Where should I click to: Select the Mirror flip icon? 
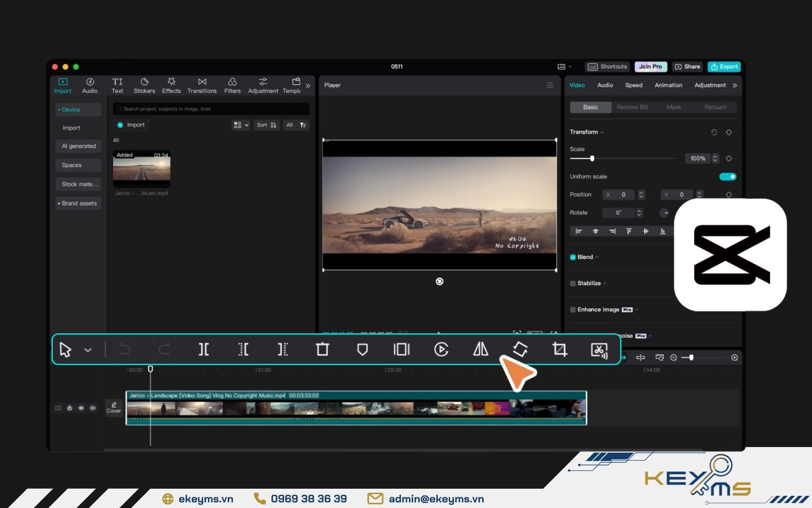[481, 350]
